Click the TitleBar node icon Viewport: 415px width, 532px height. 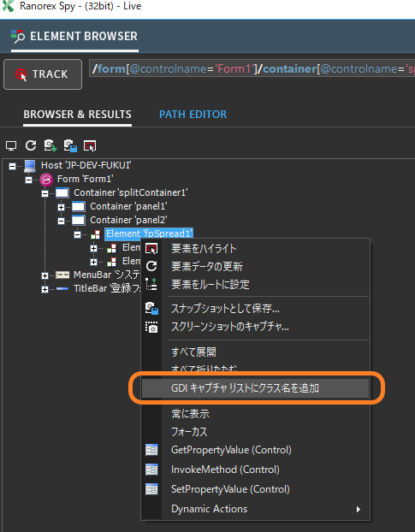[62, 289]
